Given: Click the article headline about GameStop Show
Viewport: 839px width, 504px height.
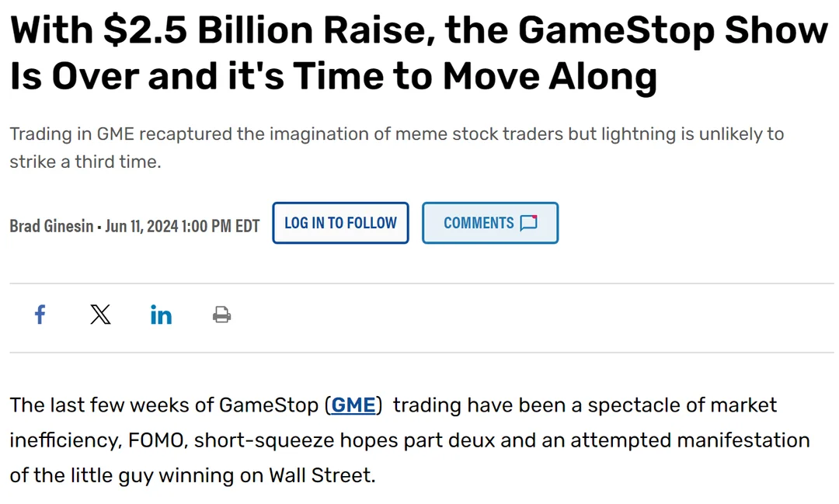Looking at the screenshot, I should (418, 53).
